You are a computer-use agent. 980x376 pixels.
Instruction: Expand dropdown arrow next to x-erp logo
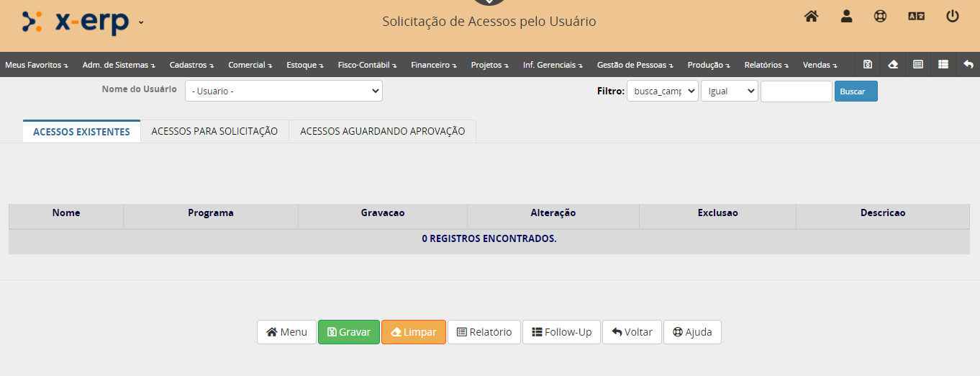[x=141, y=22]
